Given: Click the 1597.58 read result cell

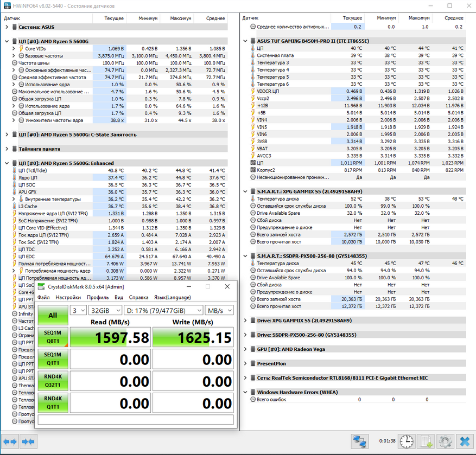Looking at the screenshot, I should point(111,337).
